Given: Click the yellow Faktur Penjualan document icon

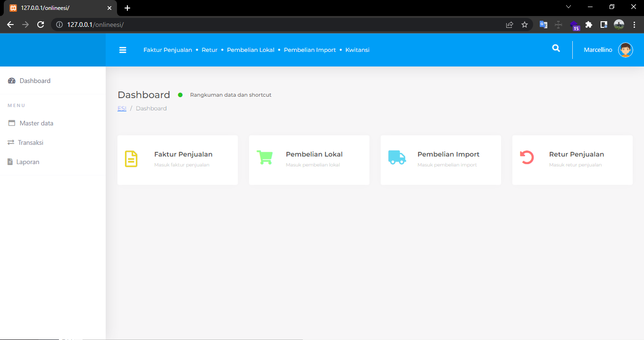Looking at the screenshot, I should (131, 159).
